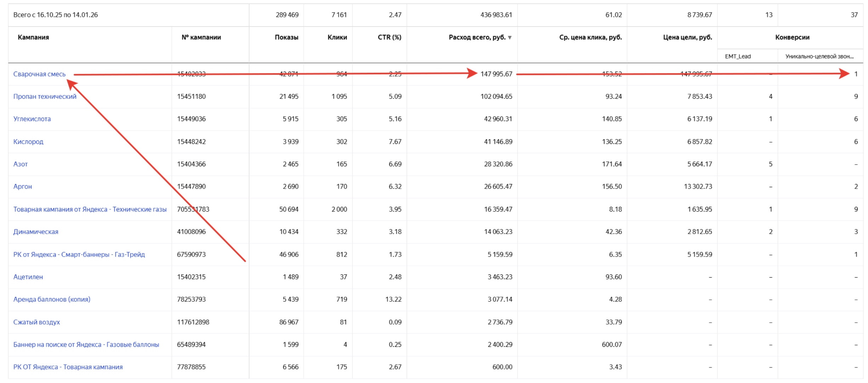Open the Сжатый воздух campaign link
The height and width of the screenshot is (383, 868).
pyautogui.click(x=36, y=322)
